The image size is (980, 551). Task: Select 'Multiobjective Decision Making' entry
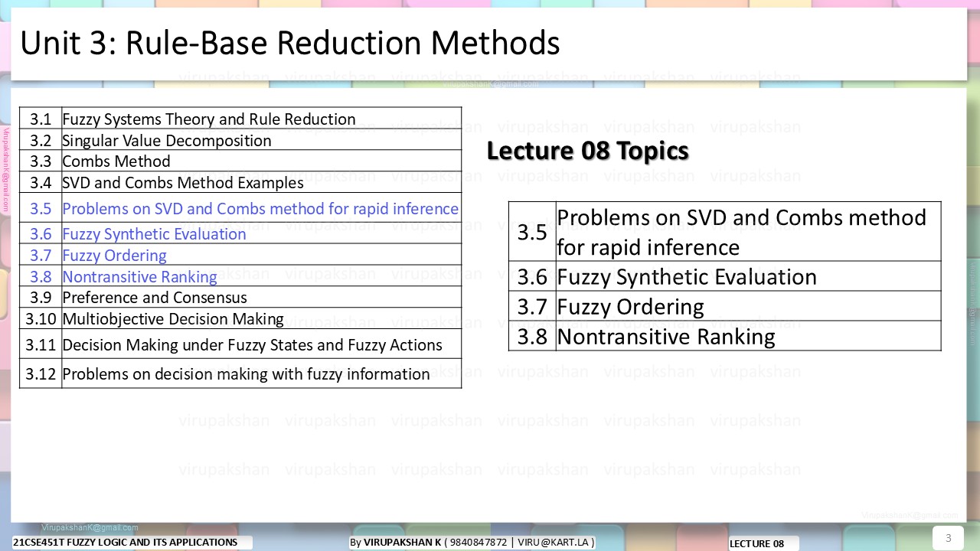click(x=173, y=319)
